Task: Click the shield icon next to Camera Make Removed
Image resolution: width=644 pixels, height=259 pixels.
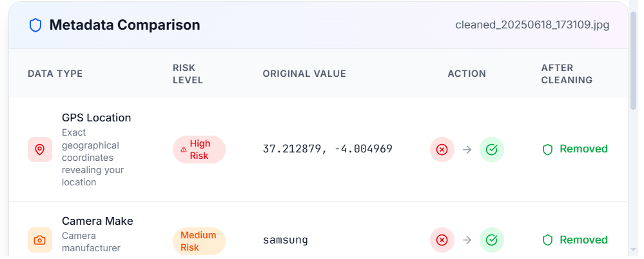Action: (547, 240)
